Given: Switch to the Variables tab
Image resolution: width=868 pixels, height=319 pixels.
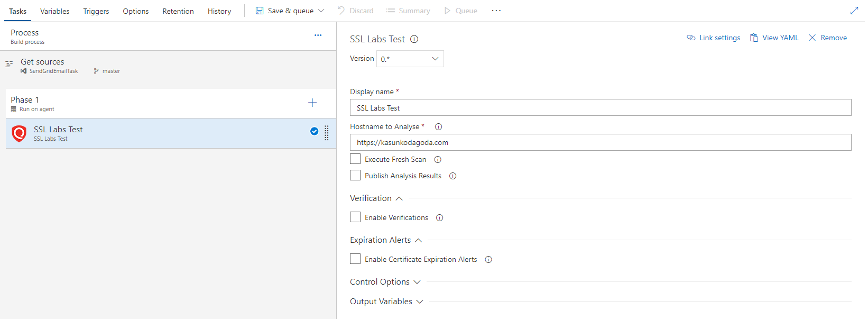Looking at the screenshot, I should pos(54,11).
